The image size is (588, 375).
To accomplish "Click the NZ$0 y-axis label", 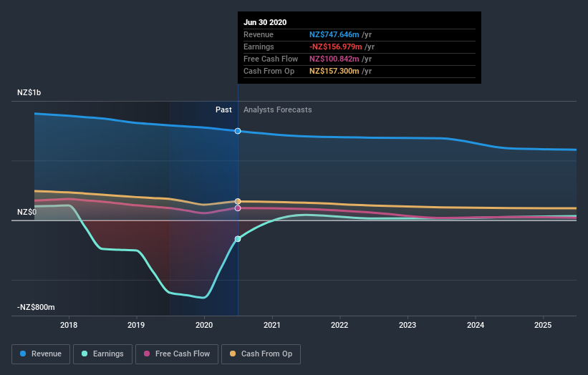I will [x=27, y=212].
